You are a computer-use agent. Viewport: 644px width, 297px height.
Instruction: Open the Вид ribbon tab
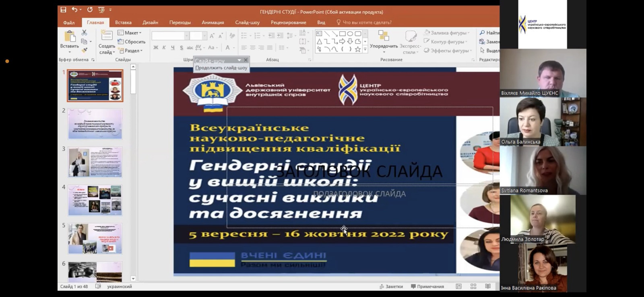click(321, 23)
